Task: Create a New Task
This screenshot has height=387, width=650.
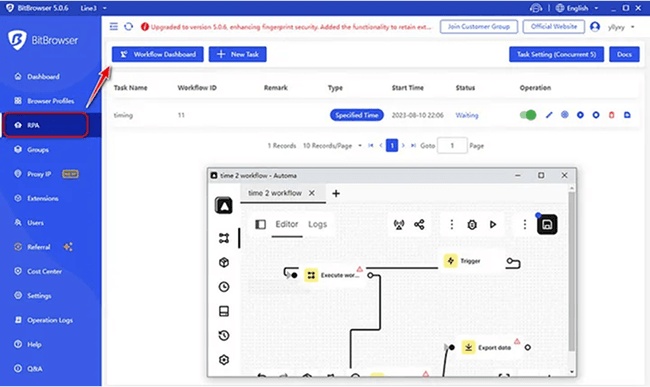Action: click(x=238, y=54)
